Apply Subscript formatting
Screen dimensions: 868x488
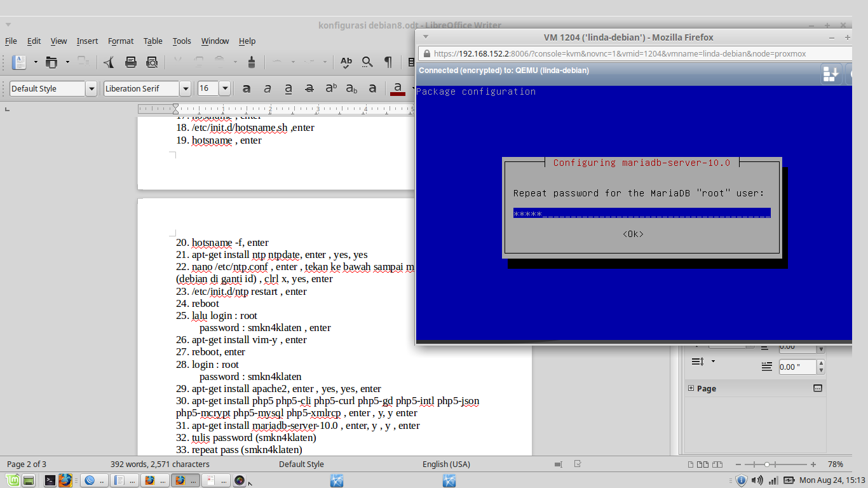pos(351,88)
